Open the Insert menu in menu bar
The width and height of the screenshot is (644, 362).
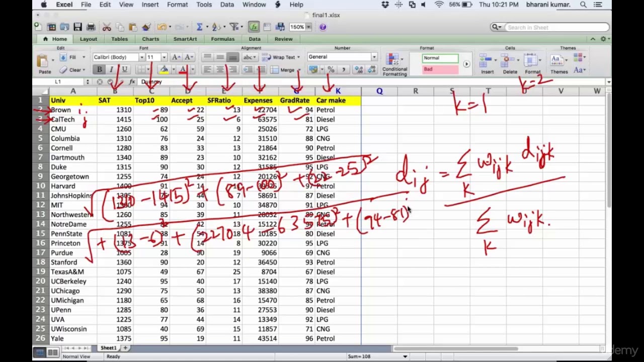click(150, 5)
